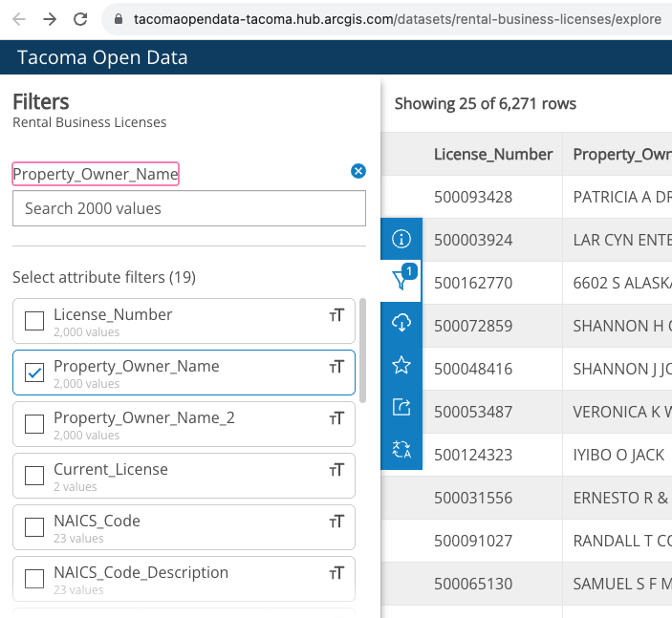Select license number 500031556 cell

[x=473, y=498]
